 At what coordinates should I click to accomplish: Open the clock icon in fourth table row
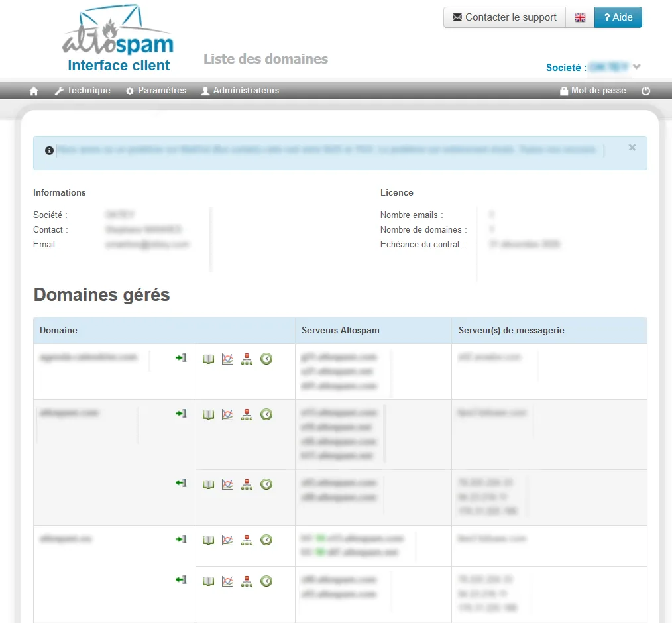coord(266,540)
